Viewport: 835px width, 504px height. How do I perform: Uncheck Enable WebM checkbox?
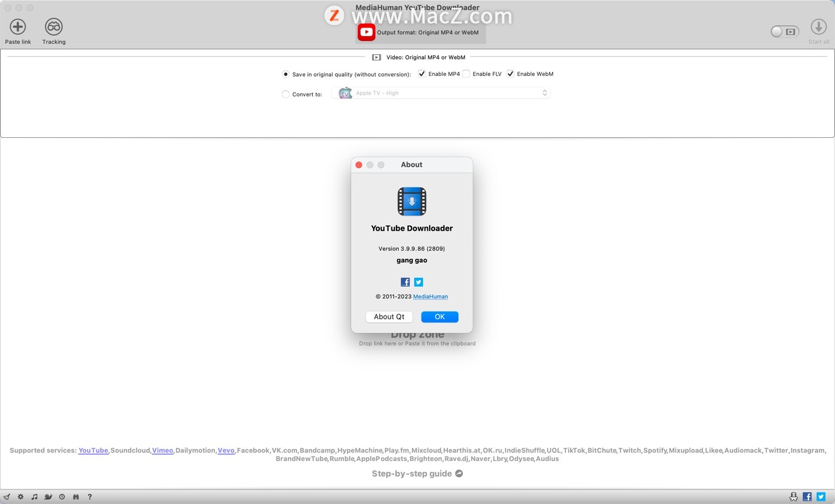tap(511, 74)
